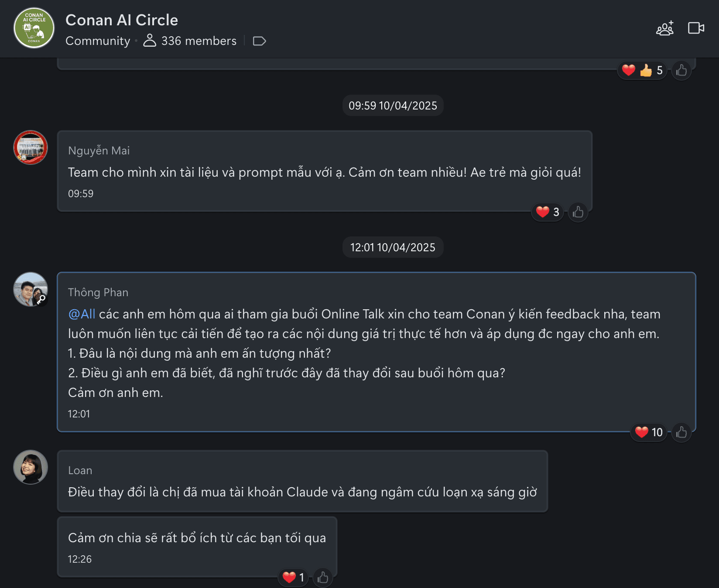This screenshot has width=719, height=588.
Task: Open the 336 members list
Action: [190, 41]
